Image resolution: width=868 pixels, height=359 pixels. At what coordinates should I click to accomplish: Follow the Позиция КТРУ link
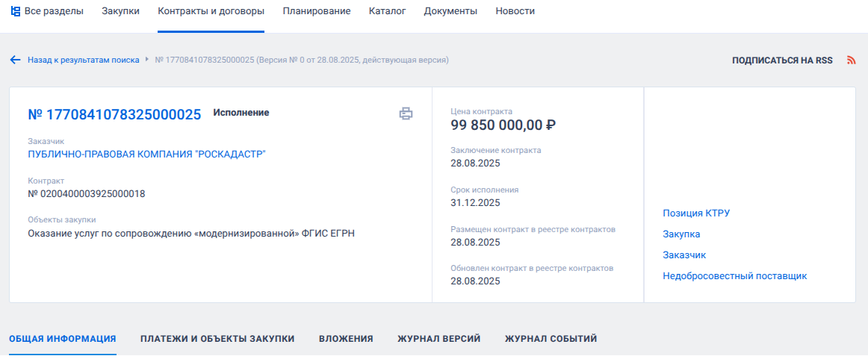click(x=695, y=213)
